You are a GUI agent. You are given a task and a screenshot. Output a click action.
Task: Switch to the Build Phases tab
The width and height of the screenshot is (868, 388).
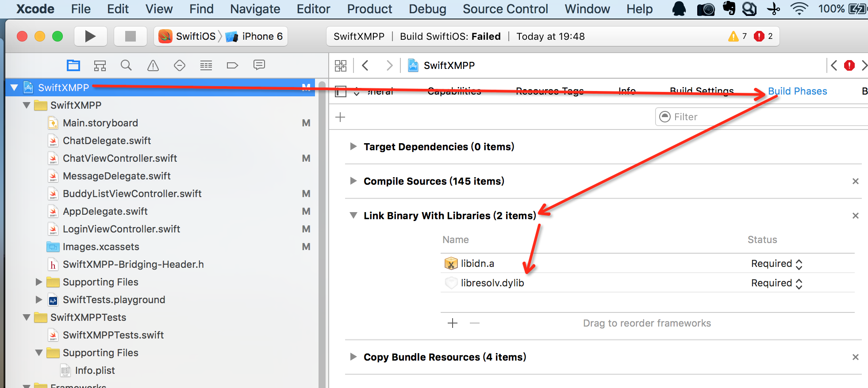click(x=797, y=91)
